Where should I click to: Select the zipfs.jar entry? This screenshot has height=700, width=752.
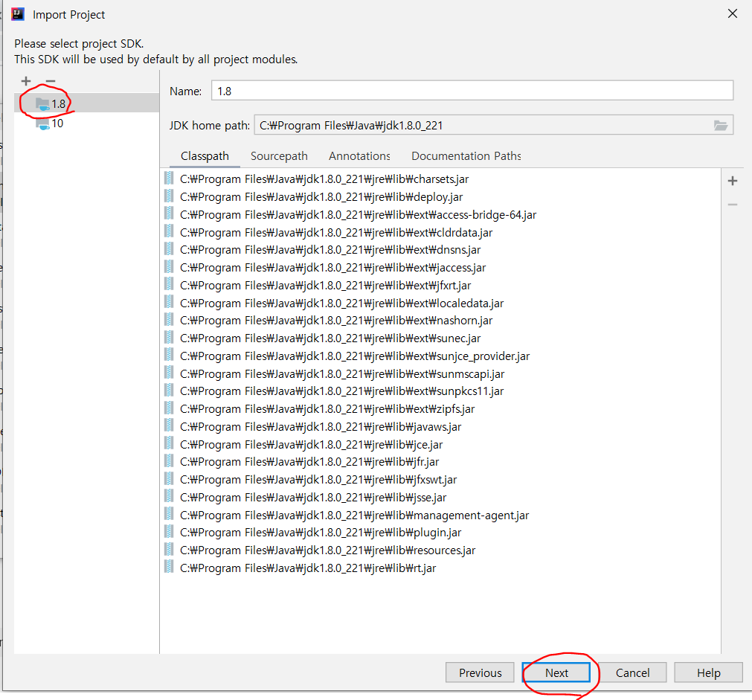pos(440,409)
